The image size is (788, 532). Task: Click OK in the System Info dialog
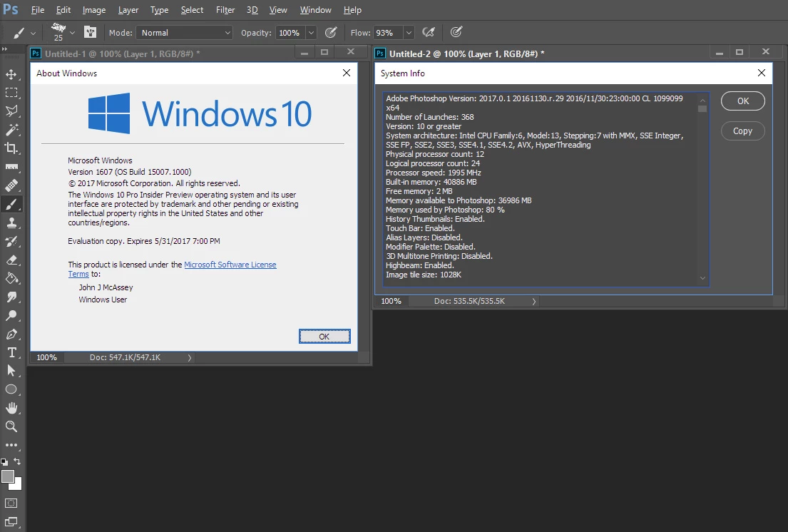click(x=743, y=101)
